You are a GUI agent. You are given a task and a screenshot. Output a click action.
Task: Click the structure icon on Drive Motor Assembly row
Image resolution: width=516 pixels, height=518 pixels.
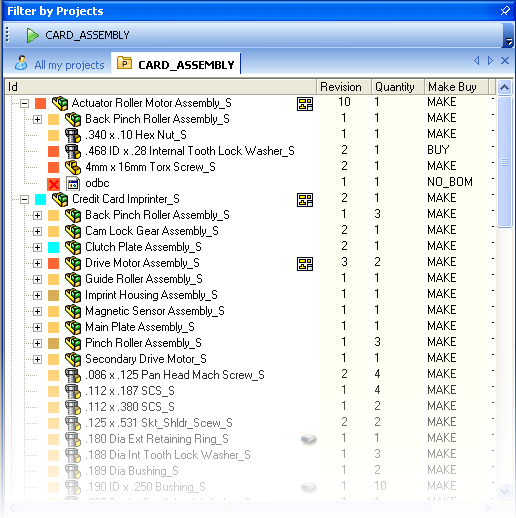coord(305,264)
